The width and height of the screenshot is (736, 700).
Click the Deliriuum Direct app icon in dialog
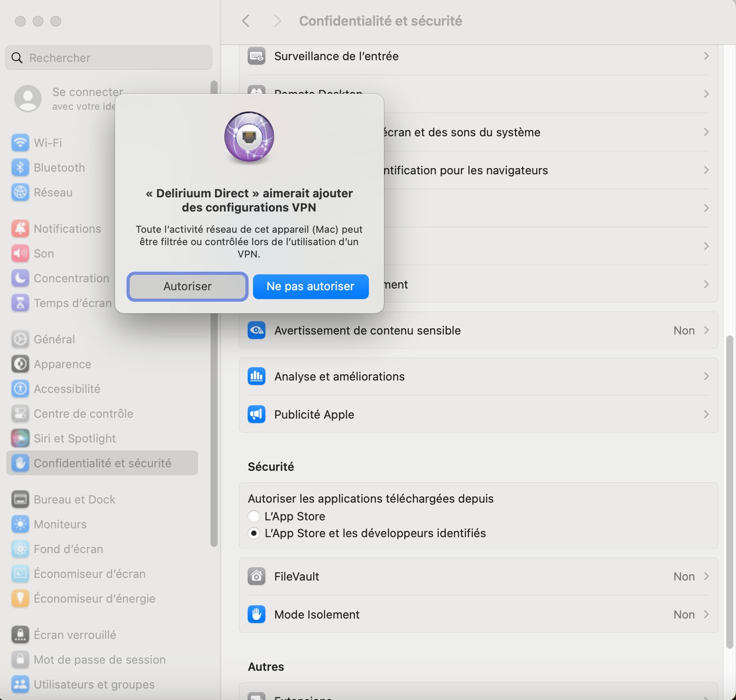tap(249, 137)
